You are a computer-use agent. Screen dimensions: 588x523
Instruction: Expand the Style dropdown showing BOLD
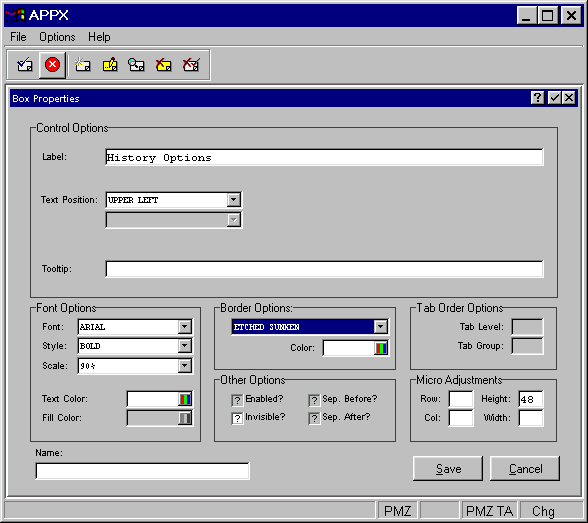[x=184, y=346]
